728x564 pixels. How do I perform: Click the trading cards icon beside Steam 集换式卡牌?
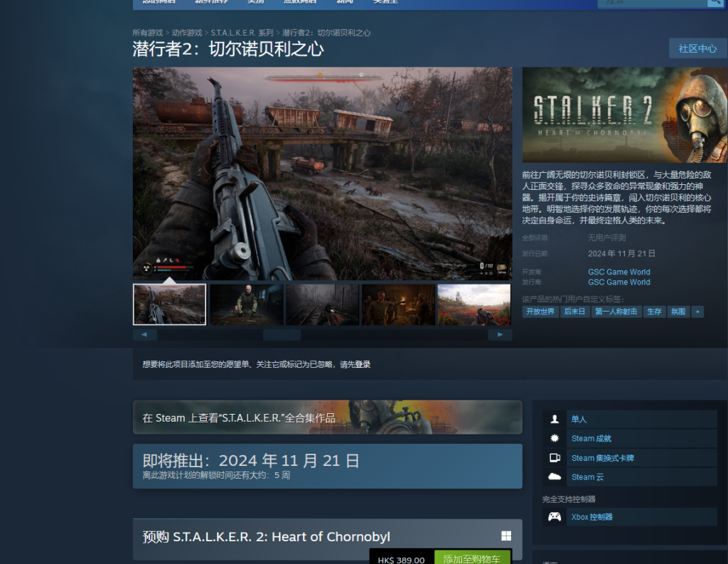point(555,457)
